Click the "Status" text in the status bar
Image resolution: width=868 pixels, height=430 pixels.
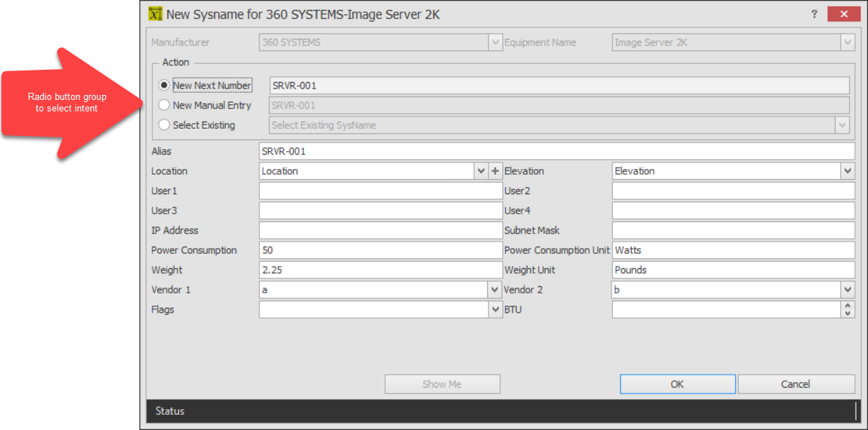click(x=170, y=411)
